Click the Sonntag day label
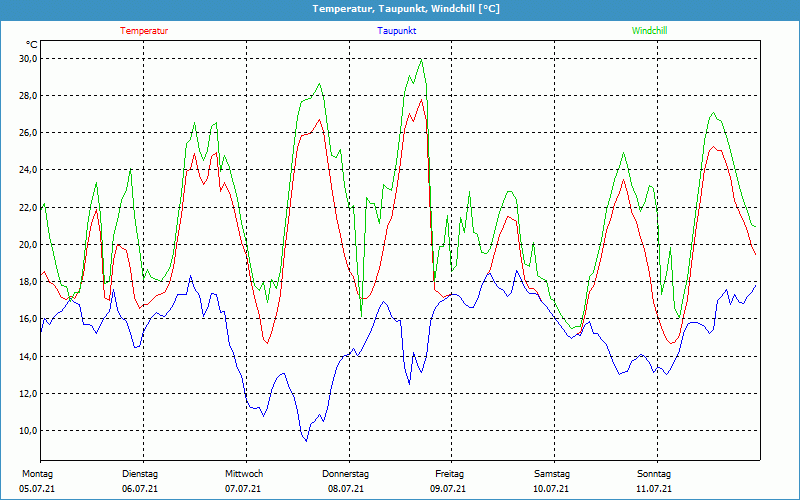 coord(654,474)
